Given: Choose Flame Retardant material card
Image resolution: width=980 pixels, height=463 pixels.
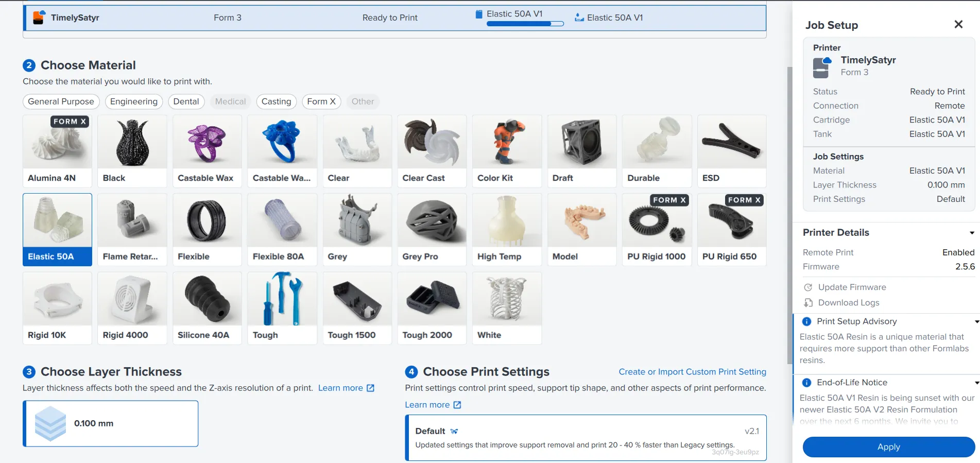Looking at the screenshot, I should tap(132, 230).
